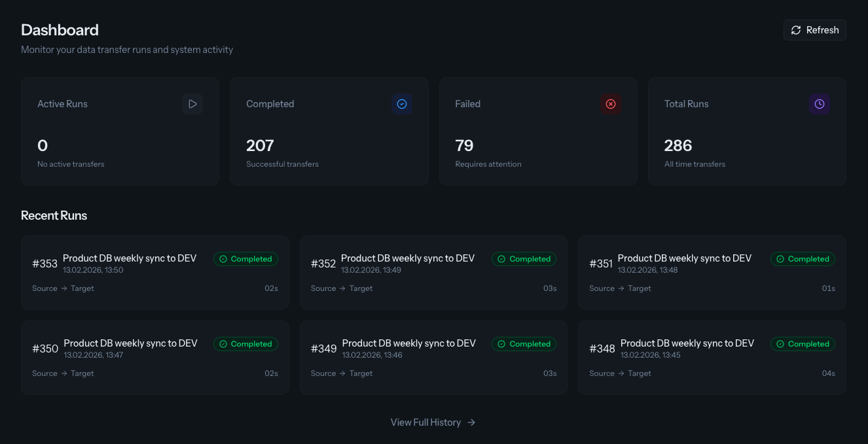
Task: Click the red failed X icon on the Failed card
Action: [x=611, y=104]
